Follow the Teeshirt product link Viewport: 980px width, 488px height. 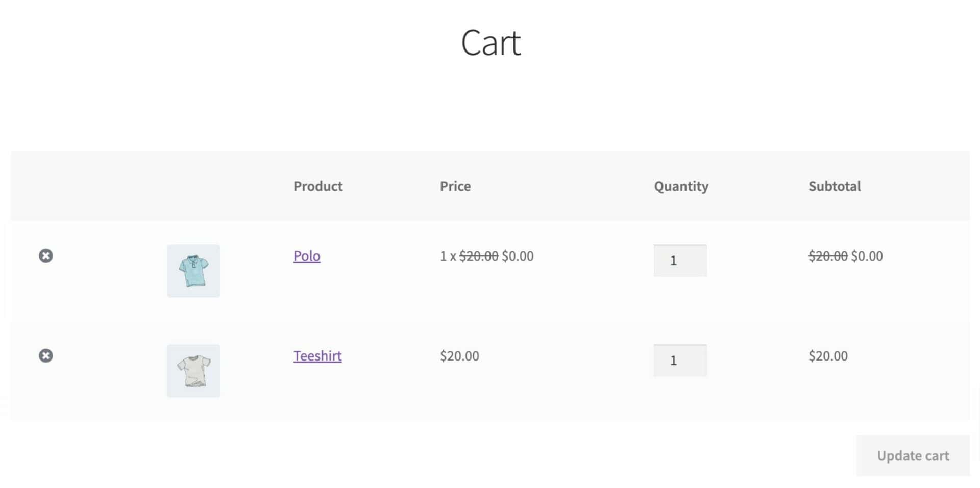[x=317, y=356]
